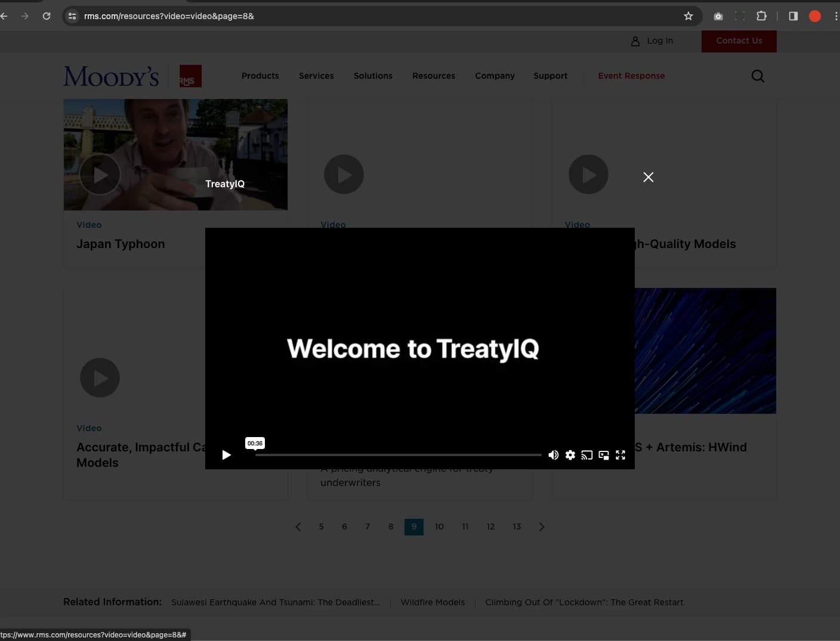Go to next pagination arrow

[x=542, y=527]
